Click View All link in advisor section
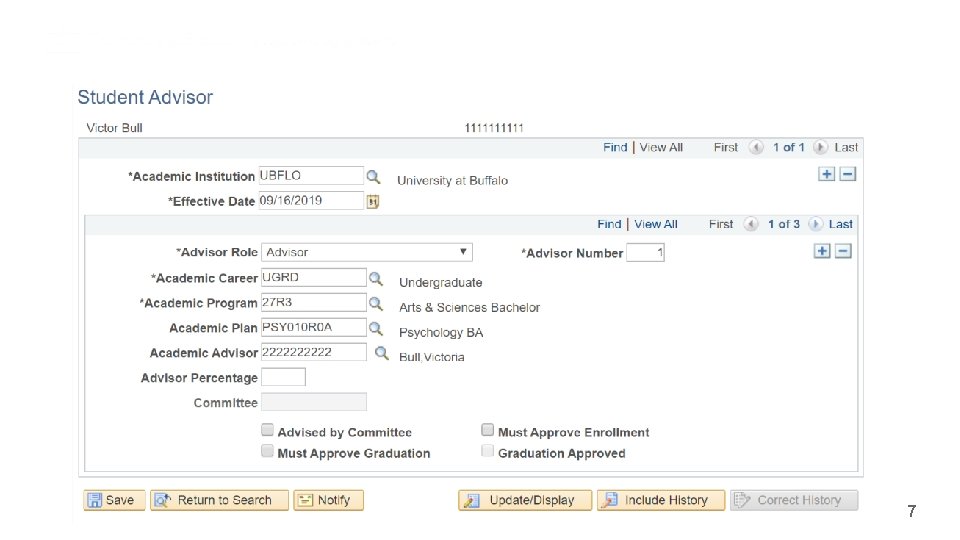Viewport: 960px width, 540px height. (x=656, y=224)
